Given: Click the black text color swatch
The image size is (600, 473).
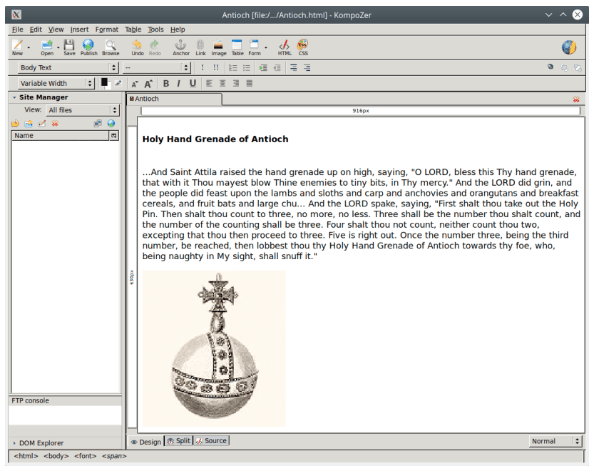Looking at the screenshot, I should (104, 82).
